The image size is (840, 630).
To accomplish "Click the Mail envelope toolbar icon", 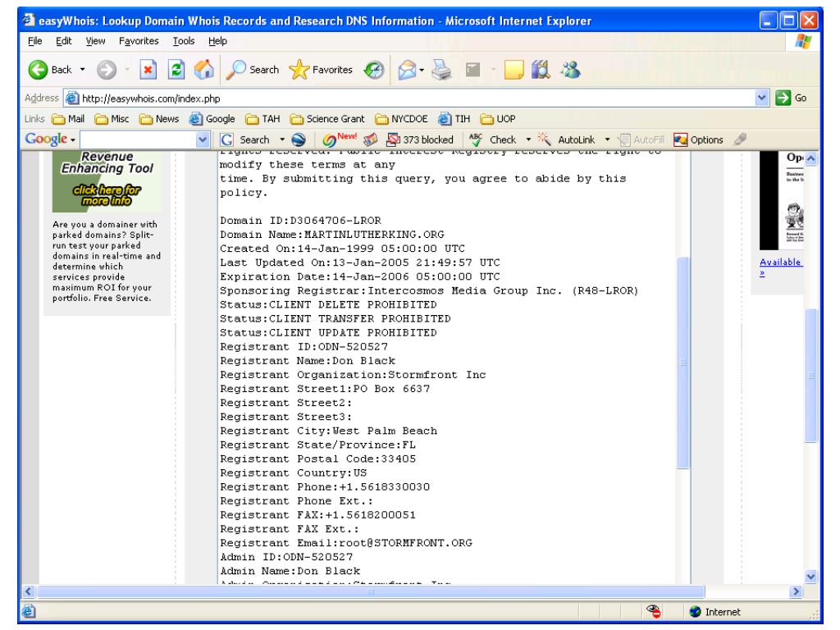I will click(407, 70).
